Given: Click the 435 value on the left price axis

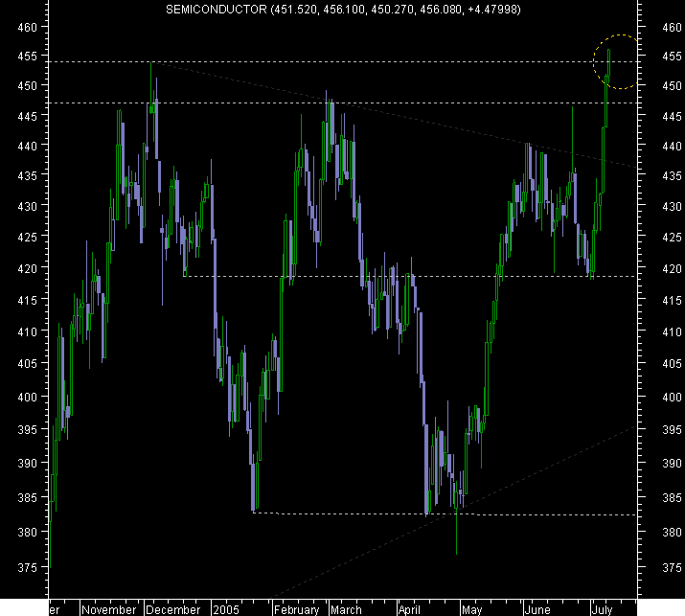Looking at the screenshot, I should coord(27,175).
